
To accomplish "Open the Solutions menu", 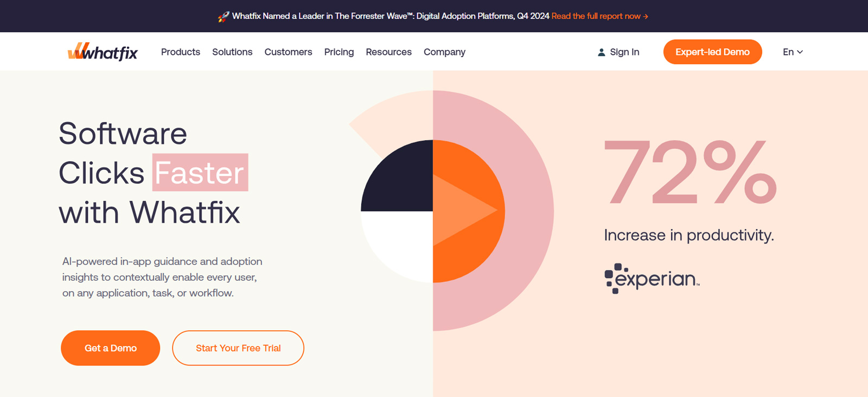I will point(232,52).
